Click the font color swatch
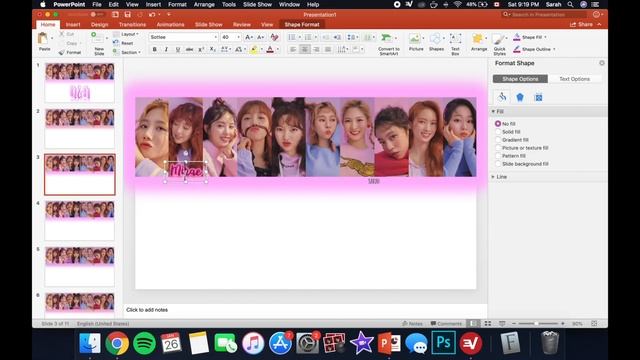The width and height of the screenshot is (640, 360). (270, 49)
